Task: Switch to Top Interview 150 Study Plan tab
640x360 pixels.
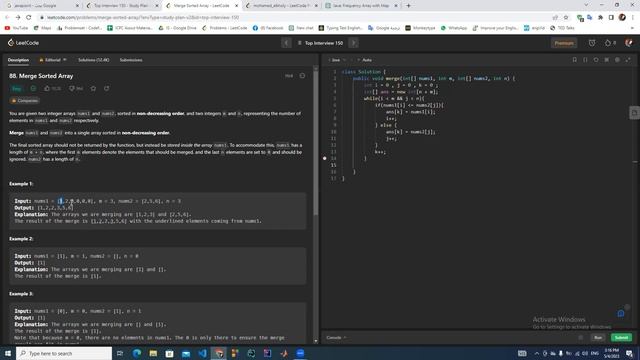Action: [x=121, y=6]
